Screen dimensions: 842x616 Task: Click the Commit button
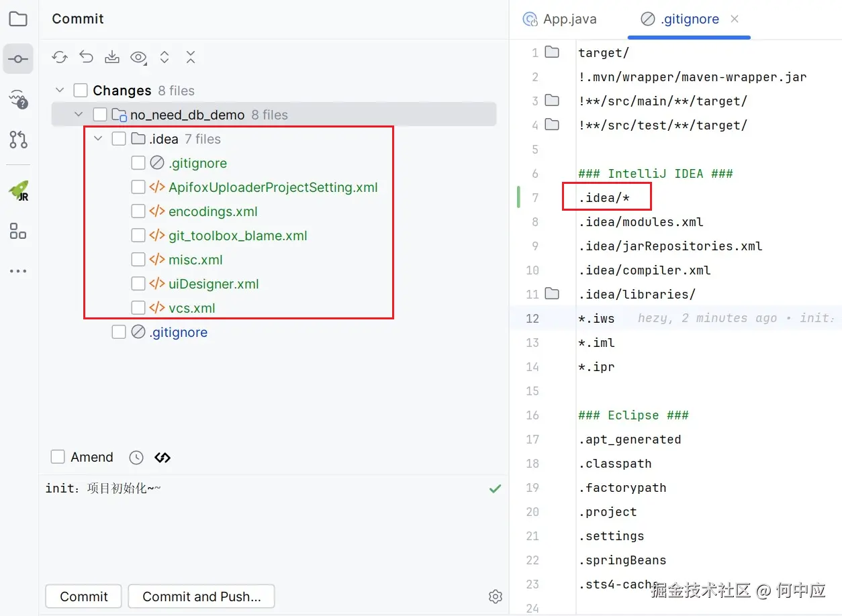[84, 597]
